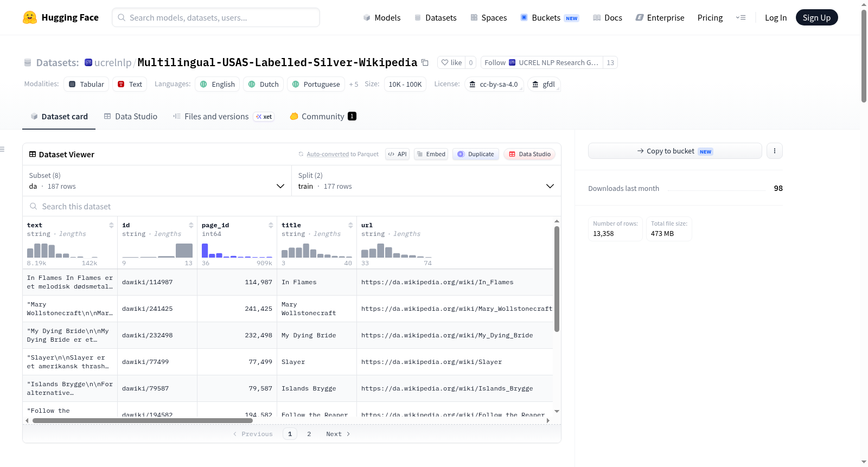Screen dimensions: 868x467
Task: Click the Next page button
Action: (x=338, y=434)
